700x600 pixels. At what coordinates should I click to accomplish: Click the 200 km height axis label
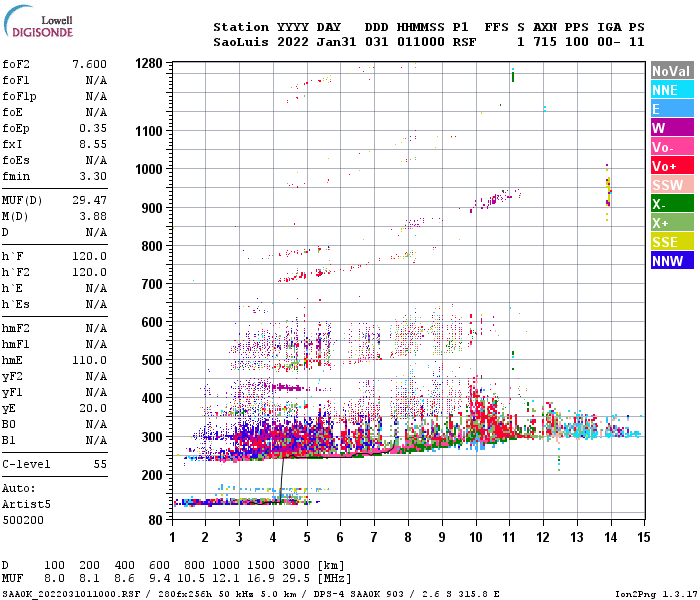[152, 475]
